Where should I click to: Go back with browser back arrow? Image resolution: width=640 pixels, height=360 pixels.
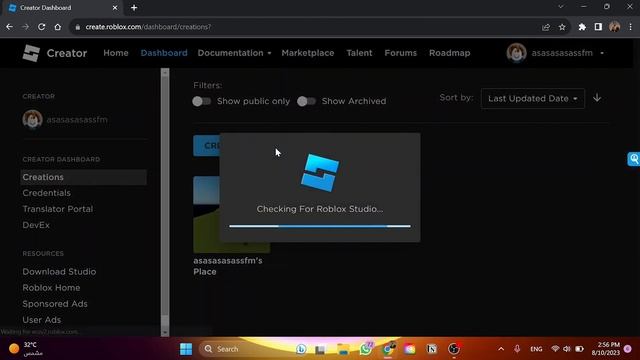(9, 27)
